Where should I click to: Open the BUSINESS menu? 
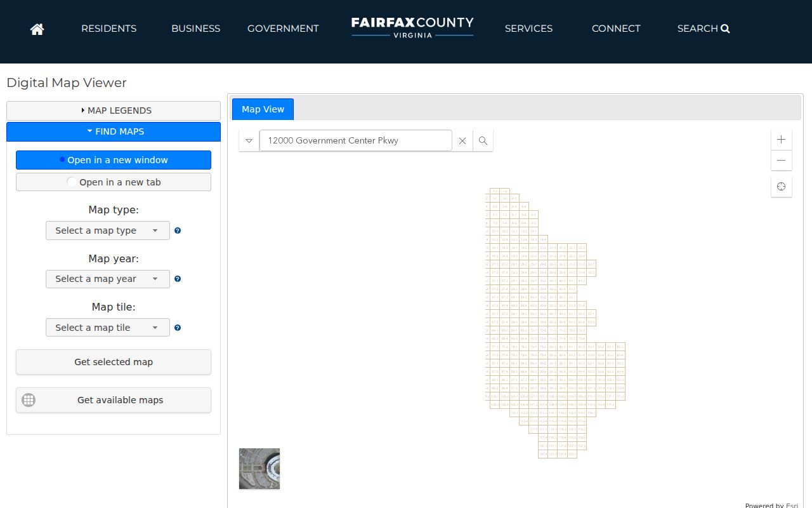[x=196, y=29]
